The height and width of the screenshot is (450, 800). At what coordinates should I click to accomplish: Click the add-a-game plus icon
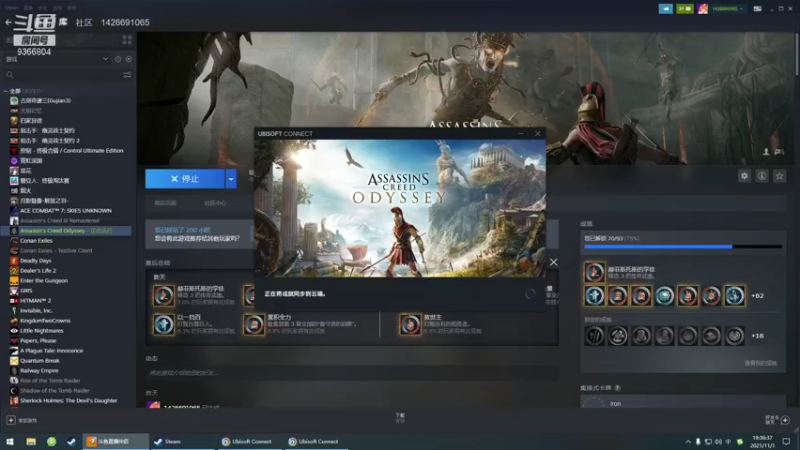click(11, 420)
